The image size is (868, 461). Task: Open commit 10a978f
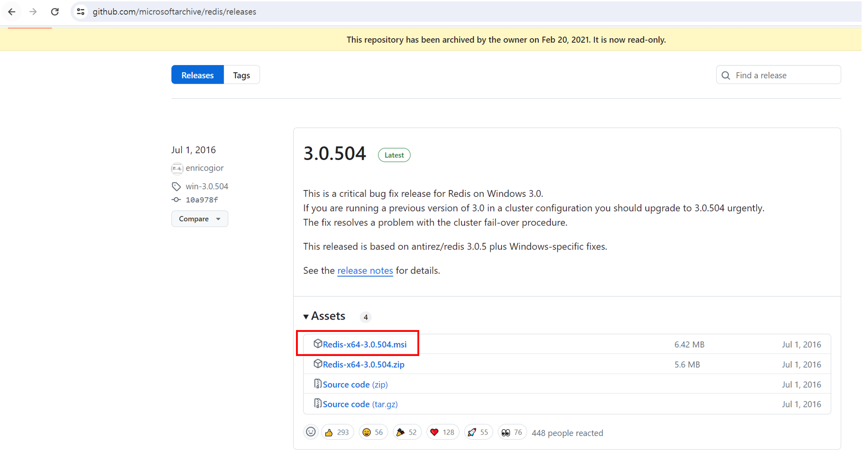pos(202,200)
